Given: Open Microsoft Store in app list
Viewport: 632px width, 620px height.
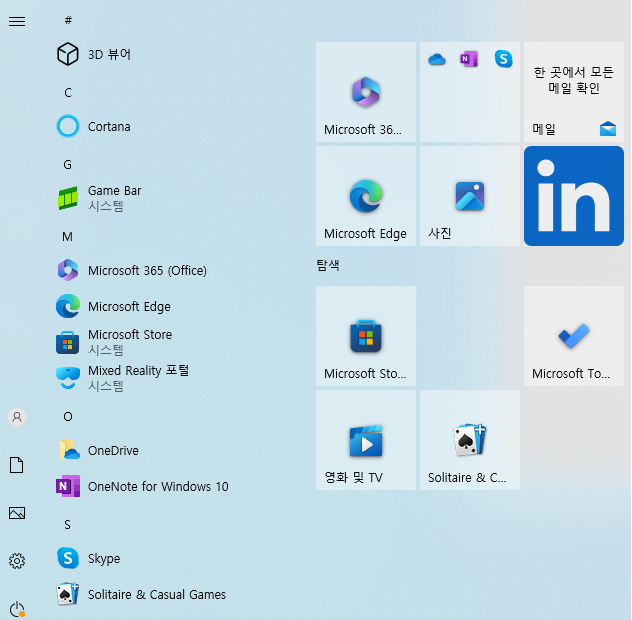Looking at the screenshot, I should 114,342.
